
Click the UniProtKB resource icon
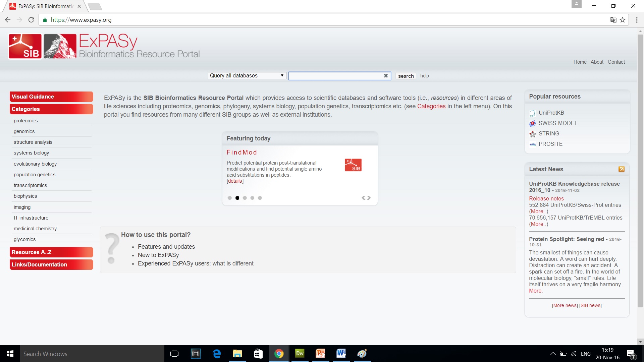pos(533,113)
